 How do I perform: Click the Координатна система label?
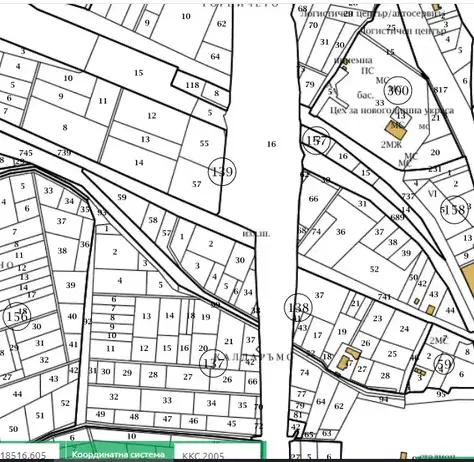(118, 455)
